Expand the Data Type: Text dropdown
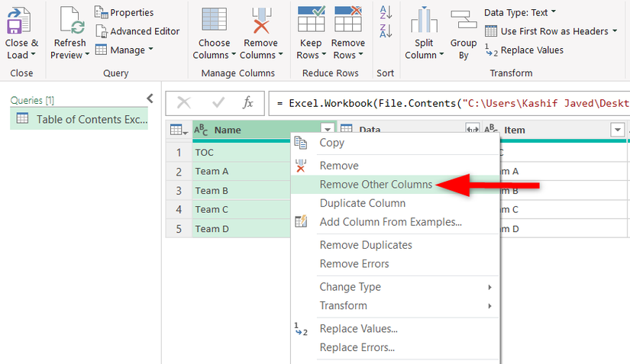 tap(520, 12)
